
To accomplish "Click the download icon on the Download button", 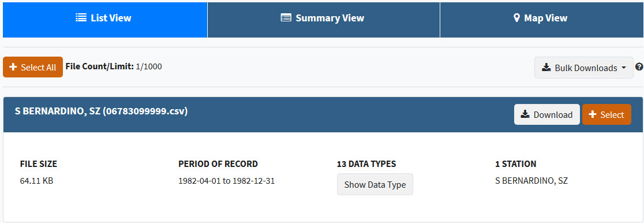I will click(525, 114).
